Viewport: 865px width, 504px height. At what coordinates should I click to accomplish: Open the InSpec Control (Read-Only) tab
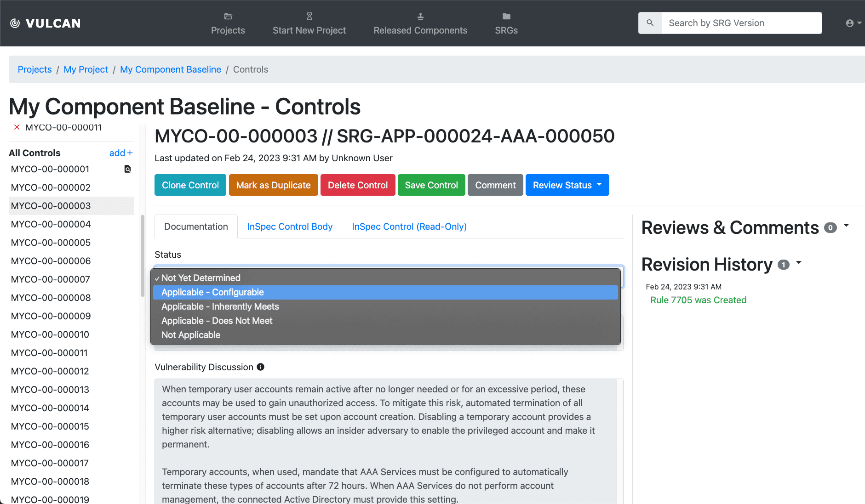tap(409, 226)
